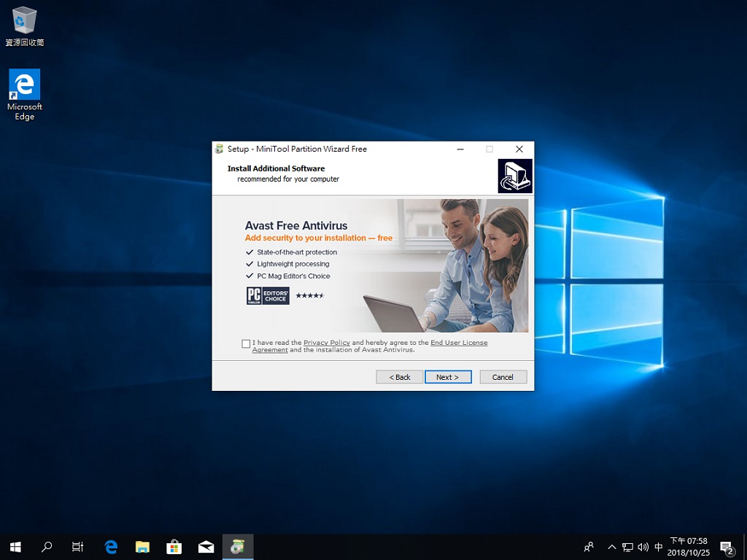
Task: Click 'Add security to your installation — free' text
Action: point(318,238)
